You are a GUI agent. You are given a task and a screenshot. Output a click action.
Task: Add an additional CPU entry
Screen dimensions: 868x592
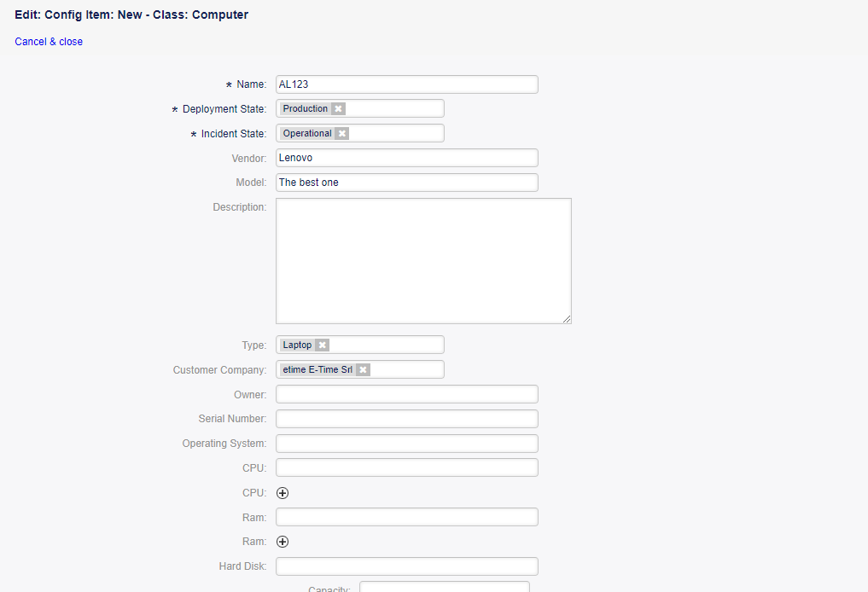[x=283, y=492]
